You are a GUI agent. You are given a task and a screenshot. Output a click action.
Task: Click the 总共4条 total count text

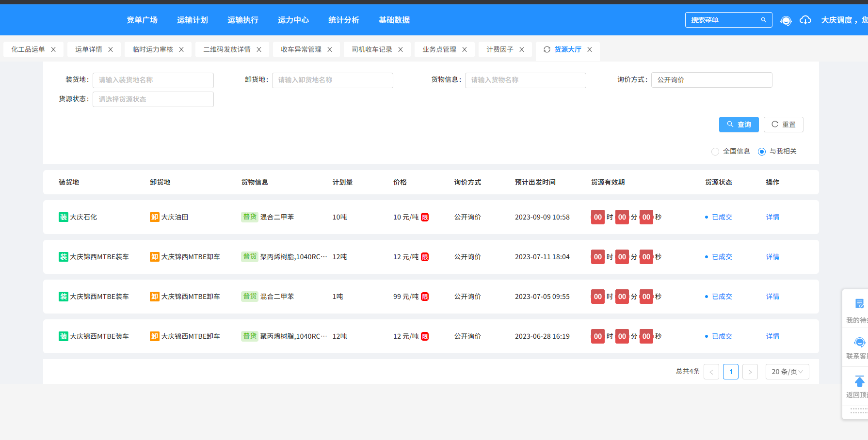(688, 371)
